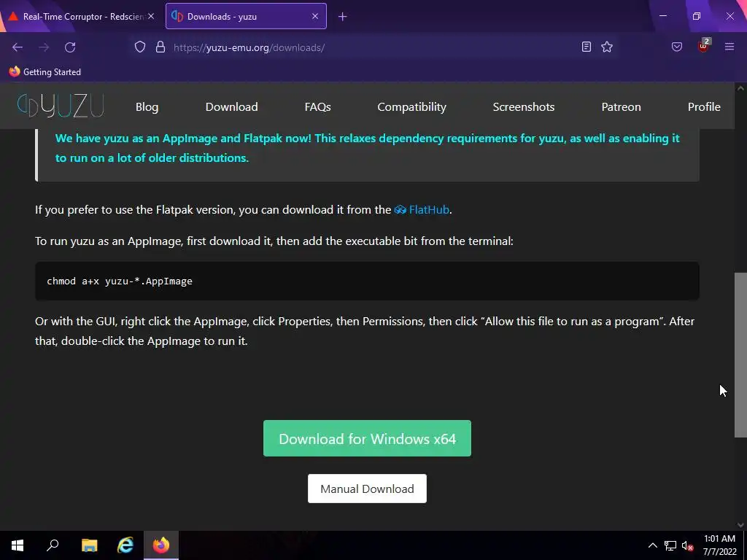Open the tracking protection shield icon
Viewport: 747px width, 560px height.
(x=139, y=47)
